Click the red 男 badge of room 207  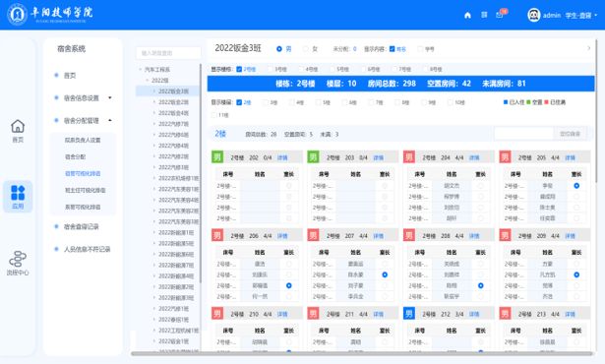point(313,235)
